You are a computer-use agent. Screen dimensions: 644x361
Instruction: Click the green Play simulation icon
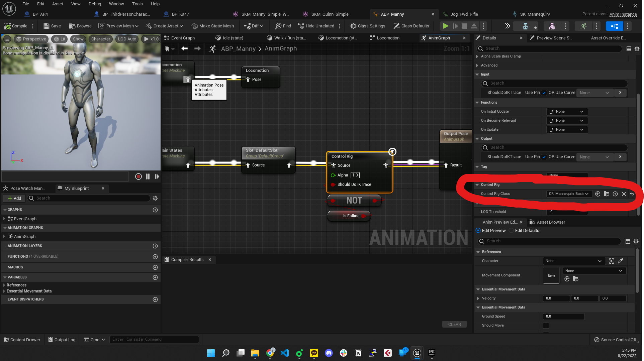[445, 26]
